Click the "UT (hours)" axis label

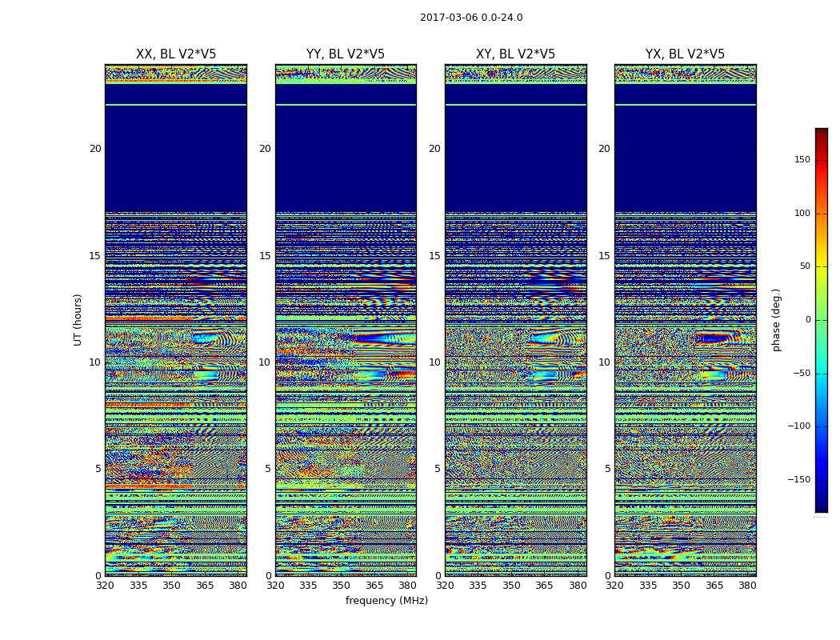pos(78,320)
